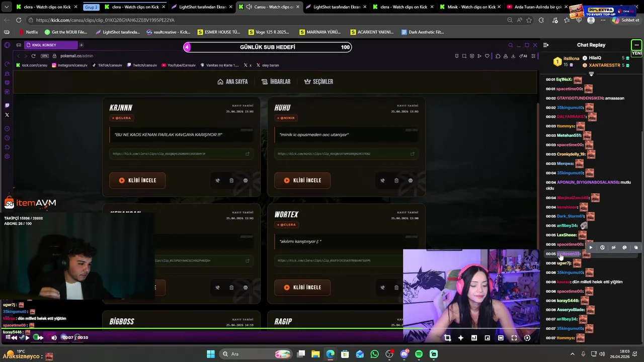Open Windows Start menu

211,354
